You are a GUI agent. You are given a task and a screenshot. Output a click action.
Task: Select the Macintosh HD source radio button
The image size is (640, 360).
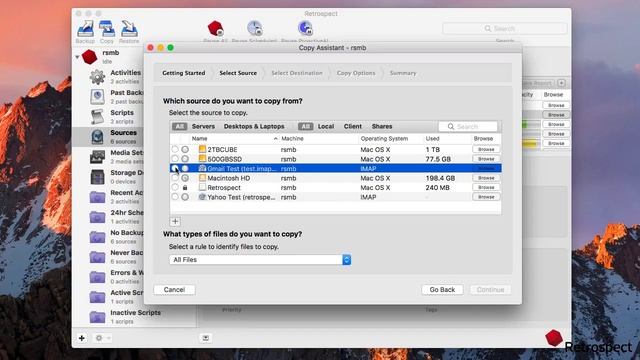click(175, 178)
